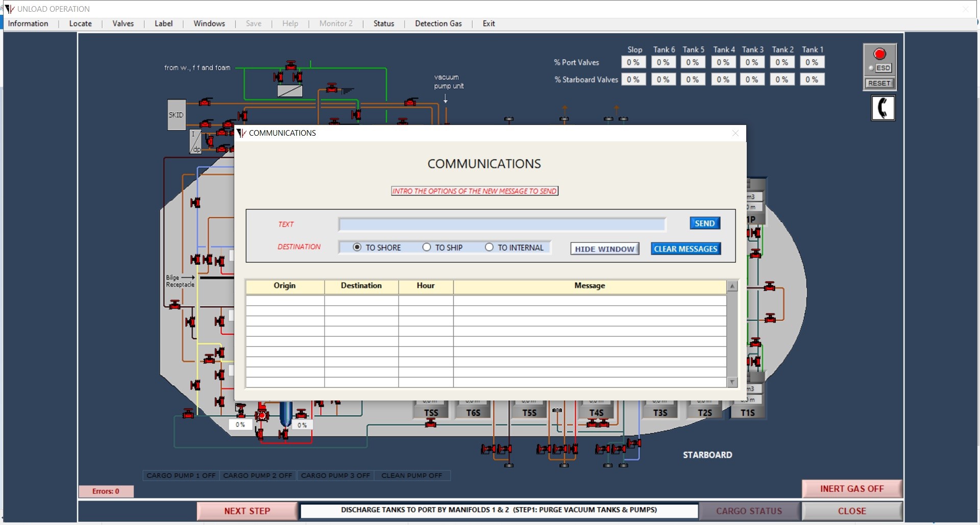The width and height of the screenshot is (980, 525).
Task: Click the blue vacuum tank vessel icon
Action: (286, 413)
